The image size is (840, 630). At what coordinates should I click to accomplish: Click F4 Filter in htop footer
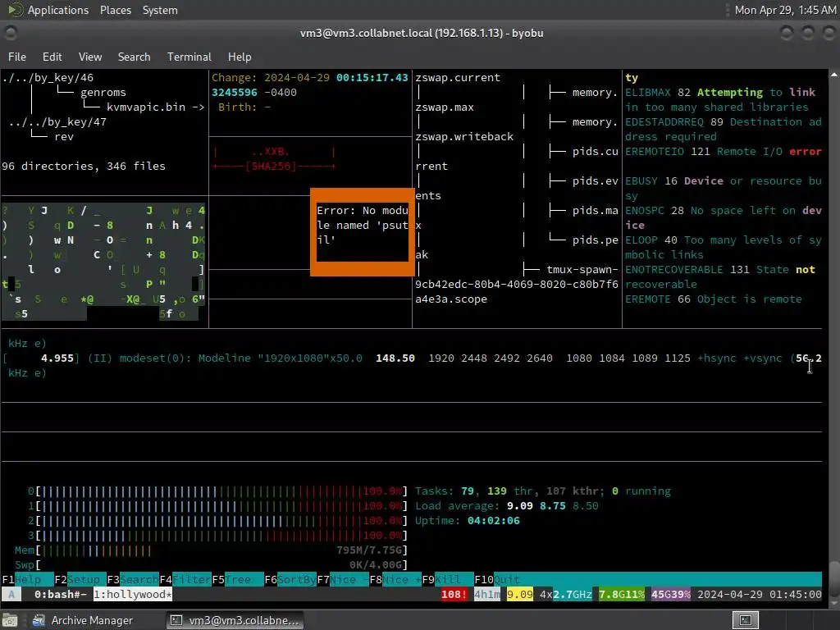pyautogui.click(x=185, y=580)
